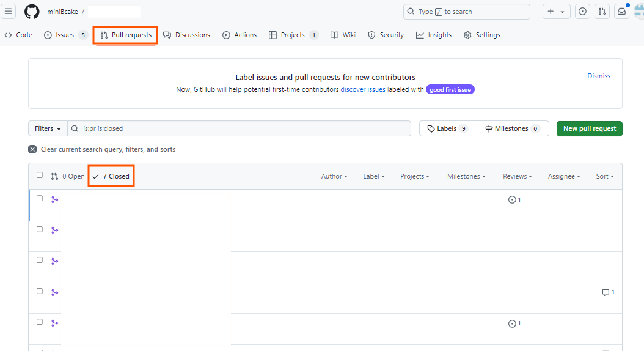Click the user avatar in header

pyautogui.click(x=639, y=12)
